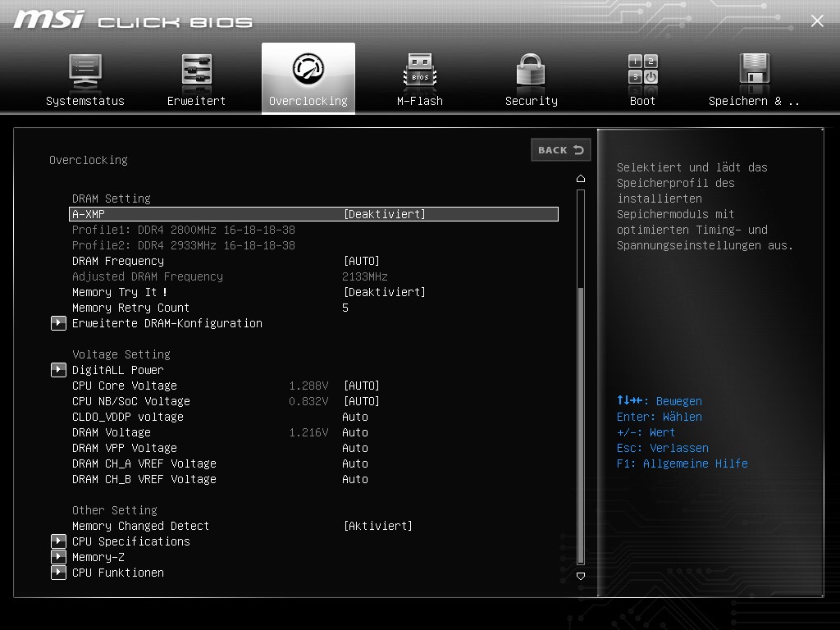
Task: Switch to Systemstatus tab label
Action: click(x=85, y=101)
